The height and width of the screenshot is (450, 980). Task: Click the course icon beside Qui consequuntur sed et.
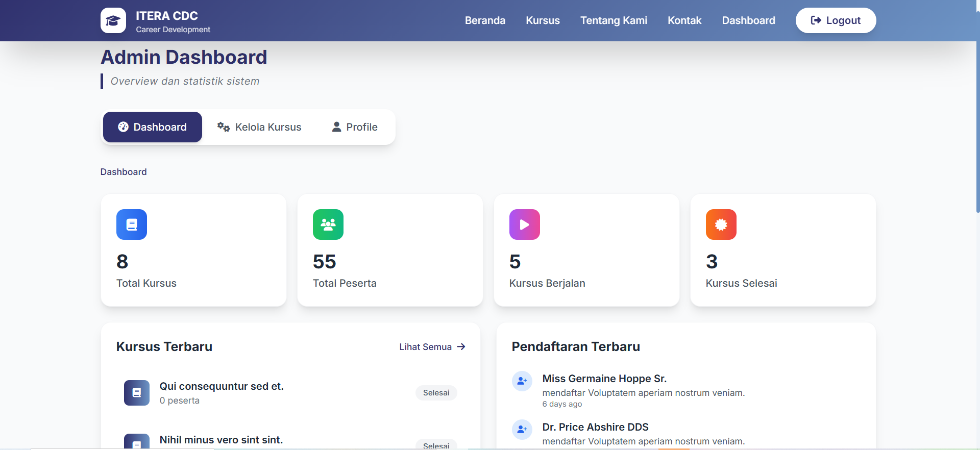point(137,393)
